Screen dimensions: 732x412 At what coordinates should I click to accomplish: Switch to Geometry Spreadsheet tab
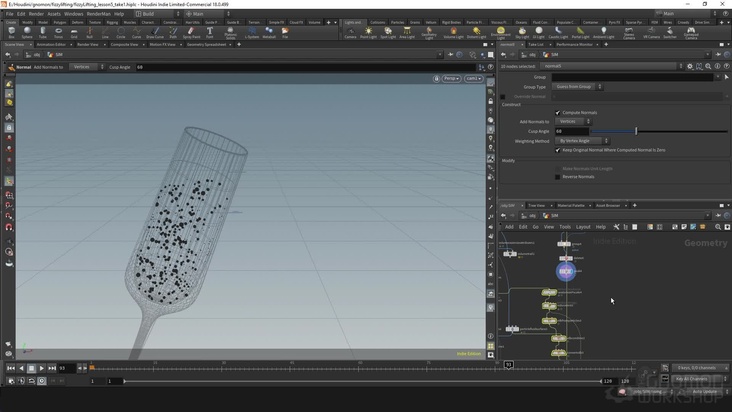point(207,44)
